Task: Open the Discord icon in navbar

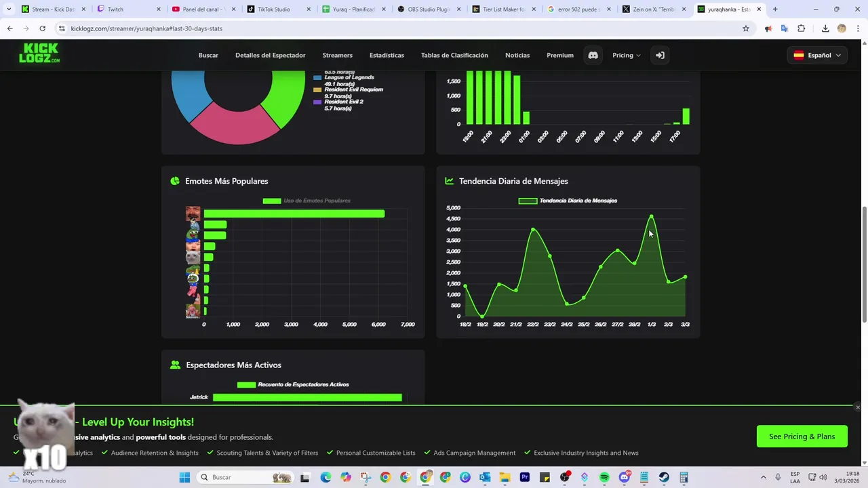Action: click(x=593, y=55)
